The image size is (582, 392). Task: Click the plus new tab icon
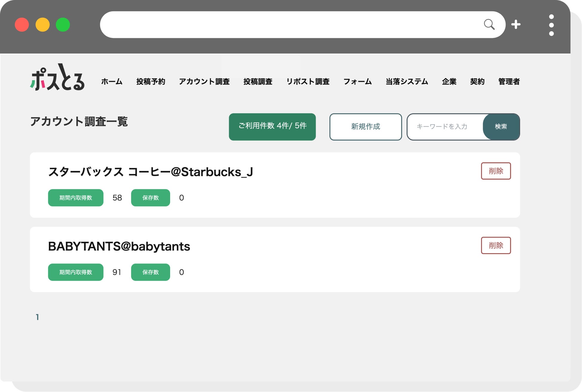pos(516,24)
